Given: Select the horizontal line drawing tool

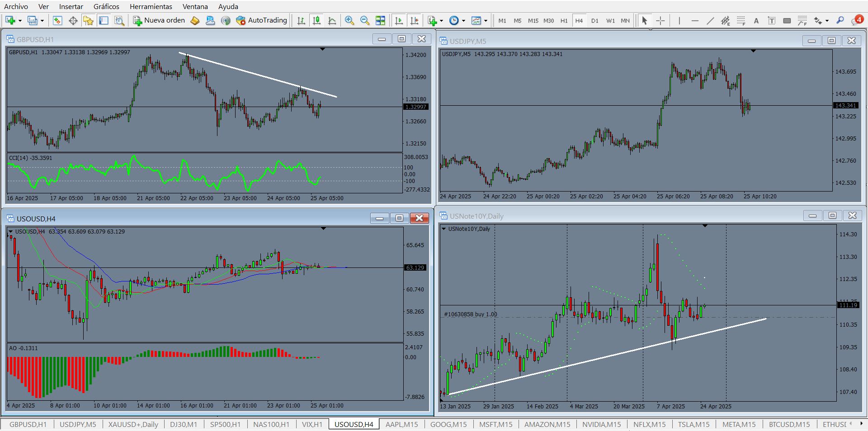Looking at the screenshot, I should (x=695, y=20).
